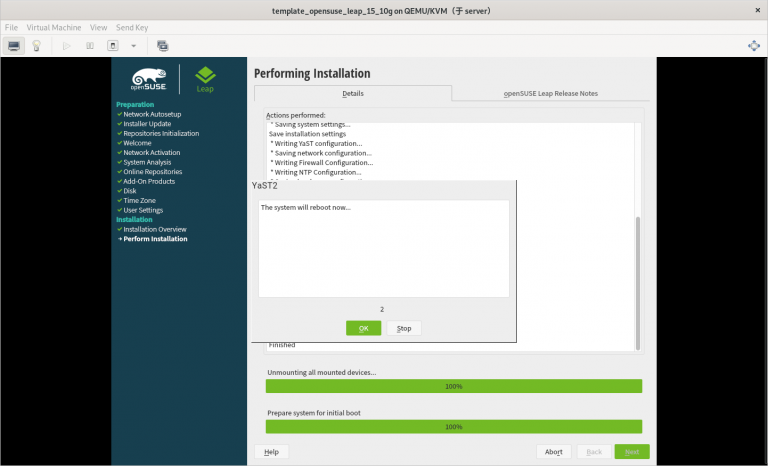Click Stop to cancel reboot countdown
The width and height of the screenshot is (768, 466).
[404, 328]
